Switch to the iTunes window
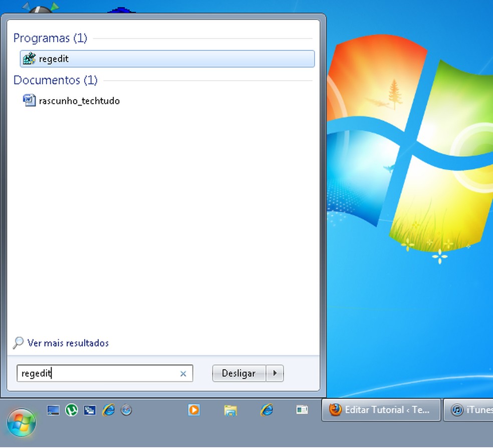 tap(470, 409)
